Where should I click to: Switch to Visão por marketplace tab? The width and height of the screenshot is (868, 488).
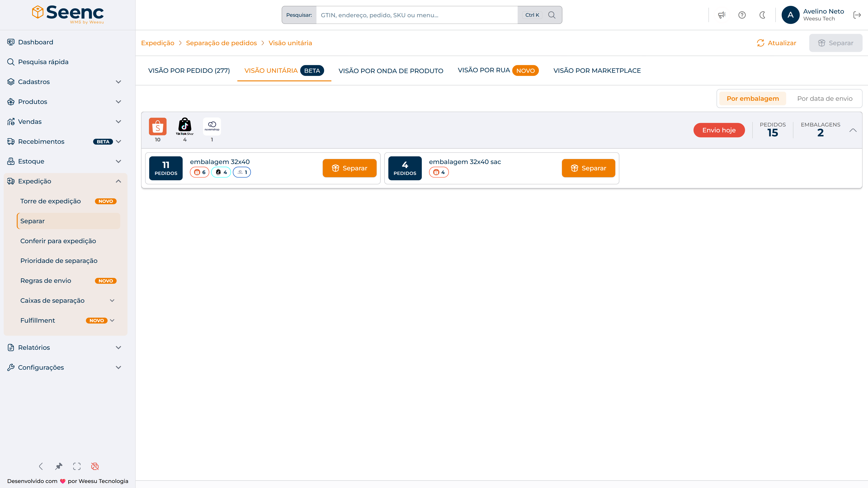pos(597,71)
